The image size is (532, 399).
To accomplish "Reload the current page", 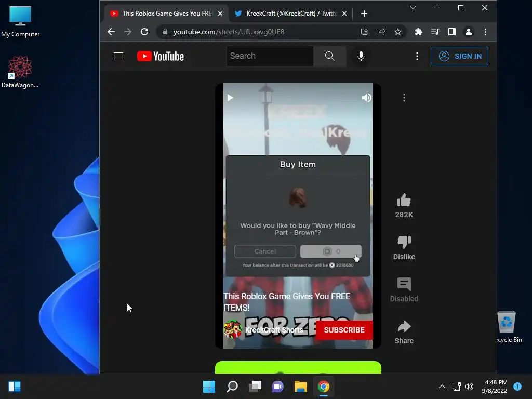I will pyautogui.click(x=144, y=32).
